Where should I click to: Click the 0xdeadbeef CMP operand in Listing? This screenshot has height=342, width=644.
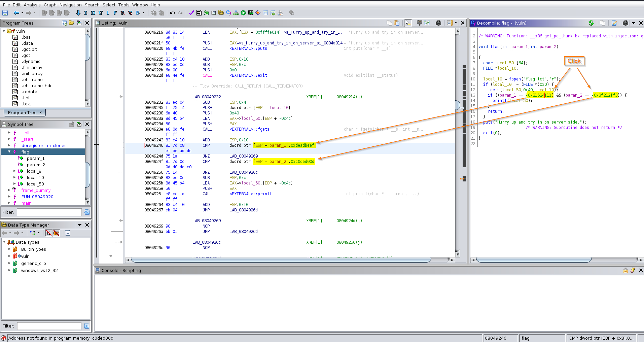[302, 145]
